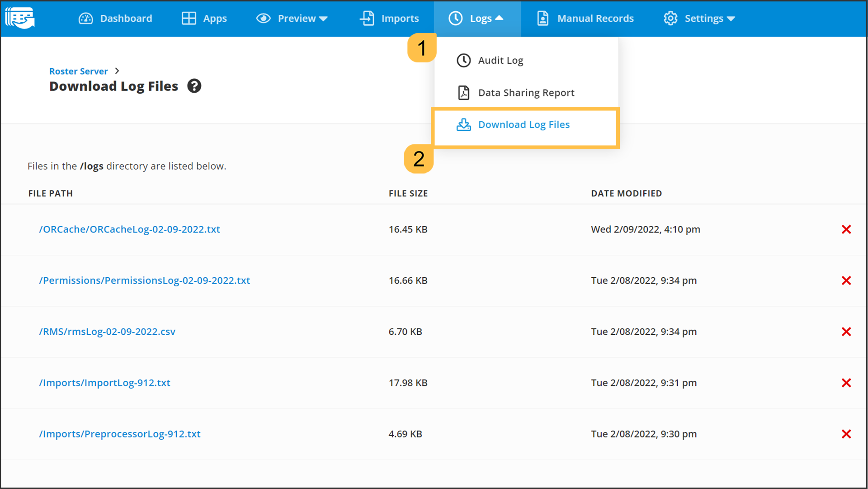Click the Data Sharing Report PDF icon
Viewport: 868px width, 489px height.
tap(463, 93)
